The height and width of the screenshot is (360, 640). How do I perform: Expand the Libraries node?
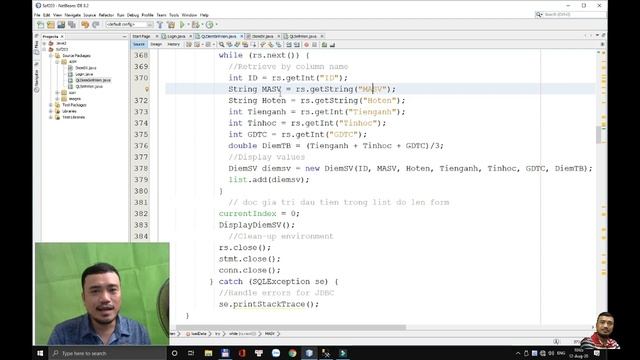click(51, 111)
